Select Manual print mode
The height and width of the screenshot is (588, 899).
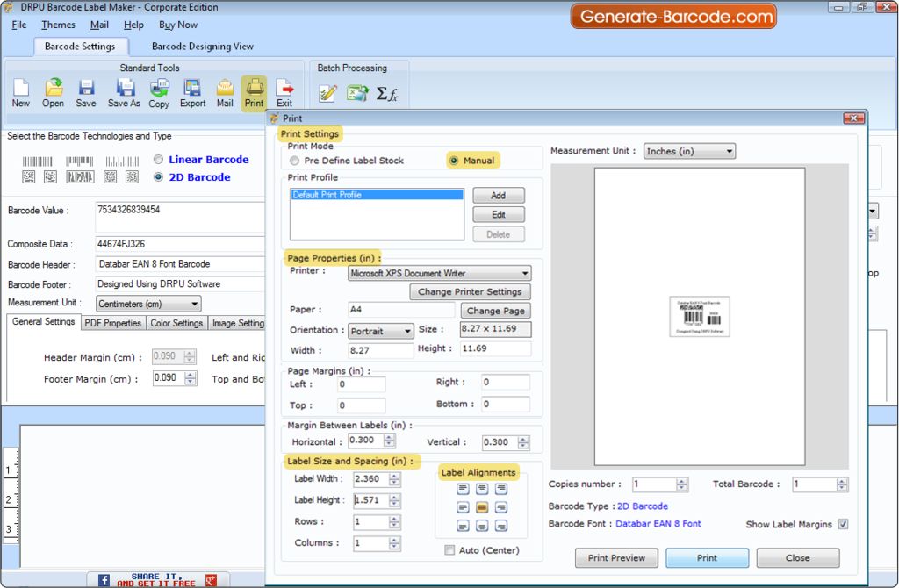(454, 161)
